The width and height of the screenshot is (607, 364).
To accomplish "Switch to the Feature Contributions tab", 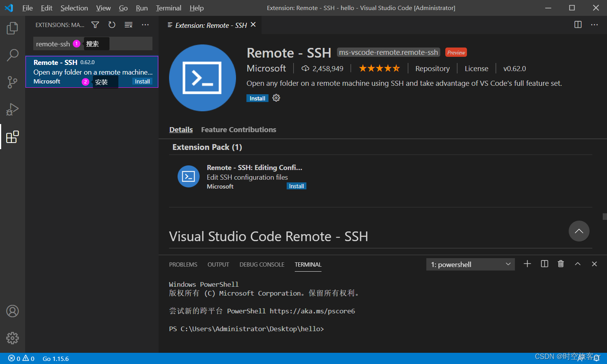I will (x=239, y=130).
